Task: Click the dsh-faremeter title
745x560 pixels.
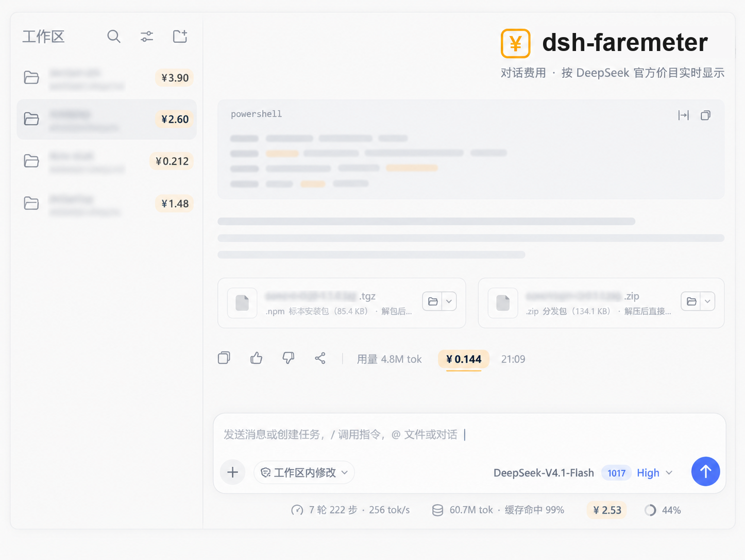Action: click(x=625, y=42)
